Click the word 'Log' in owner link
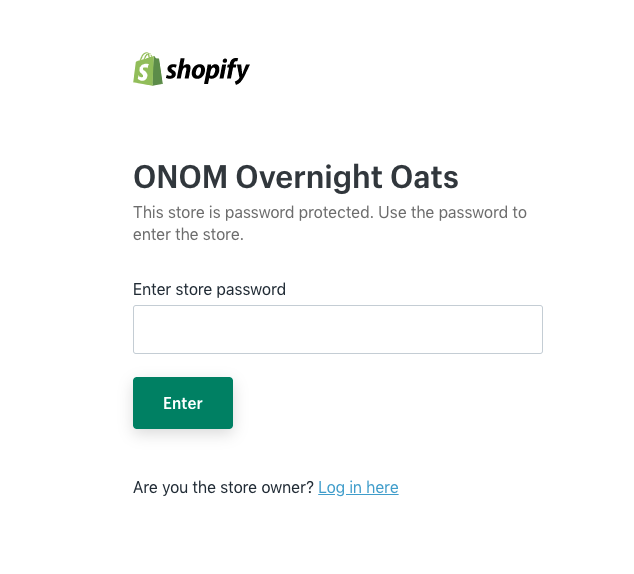634x574 pixels. [332, 488]
